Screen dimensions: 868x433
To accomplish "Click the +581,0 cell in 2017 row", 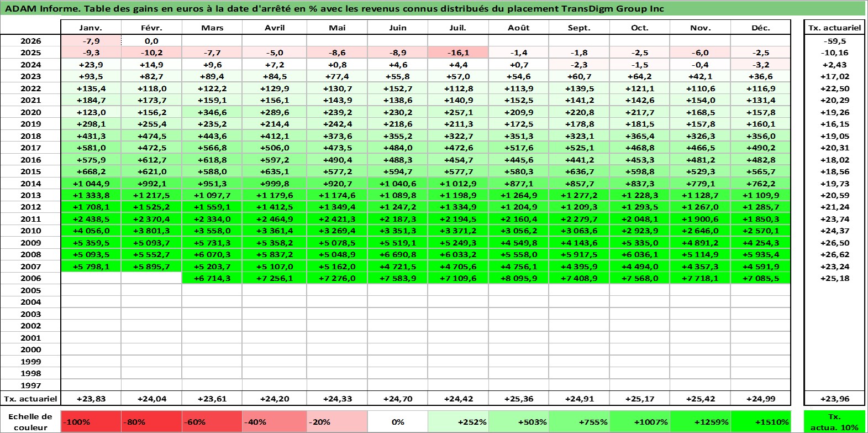I will pos(91,148).
